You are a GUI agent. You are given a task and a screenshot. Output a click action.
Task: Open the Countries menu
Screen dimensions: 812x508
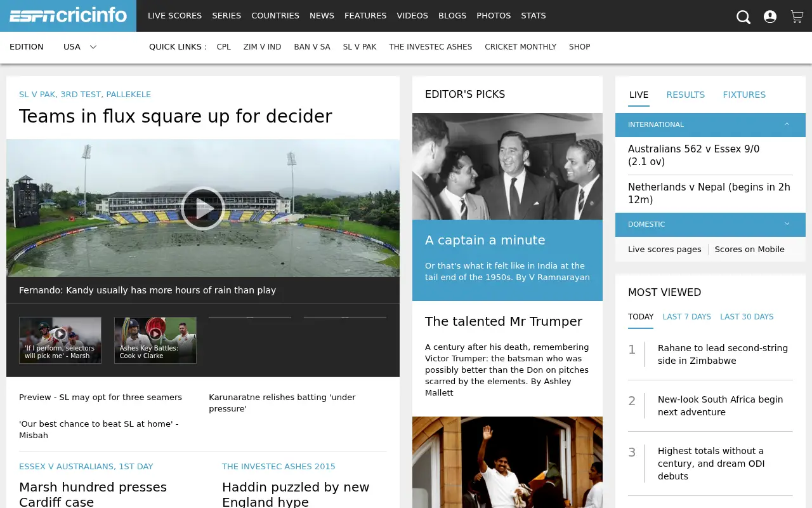[x=275, y=16]
